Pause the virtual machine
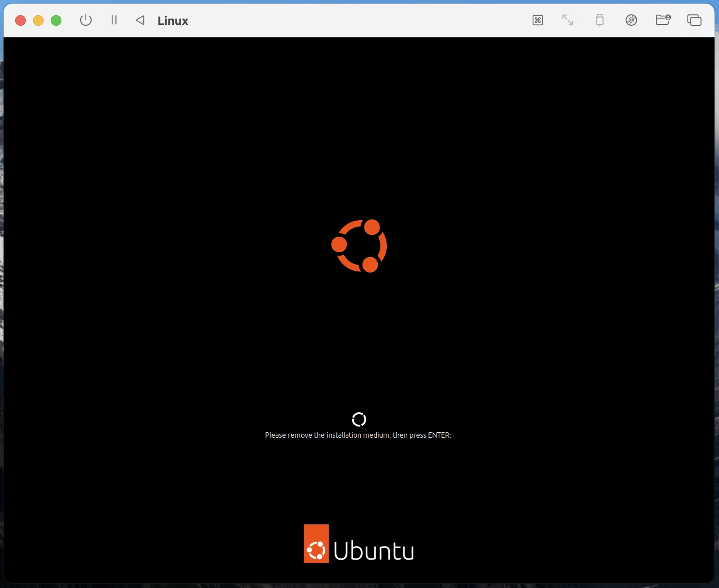The width and height of the screenshot is (719, 588). 114,20
